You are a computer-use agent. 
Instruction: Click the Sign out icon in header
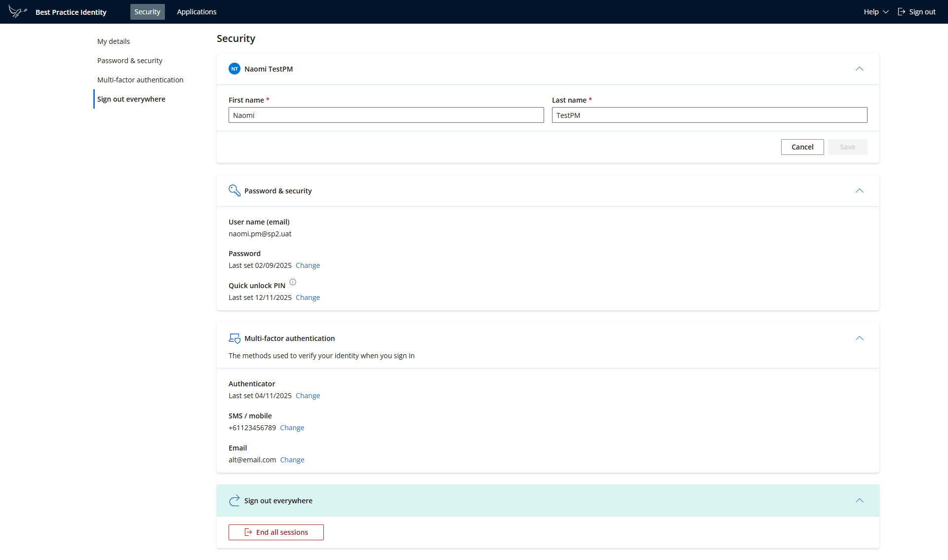point(902,12)
